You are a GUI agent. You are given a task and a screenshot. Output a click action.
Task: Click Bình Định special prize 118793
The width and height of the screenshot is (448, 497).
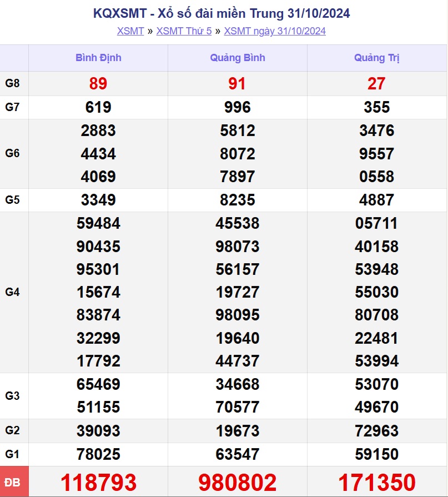(98, 483)
